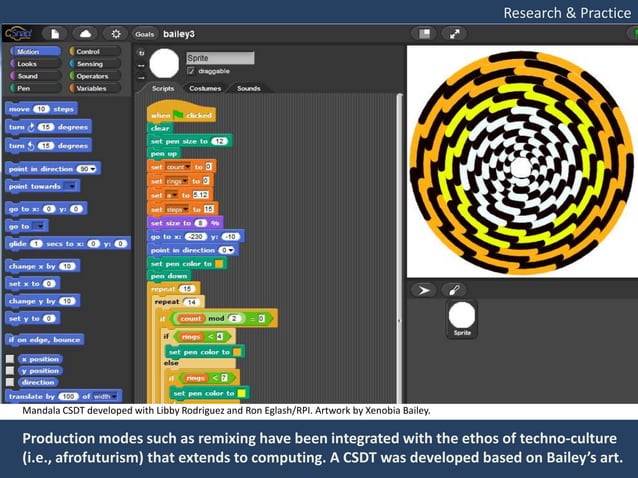Select the rotation style circular arrow icon

coord(141,53)
